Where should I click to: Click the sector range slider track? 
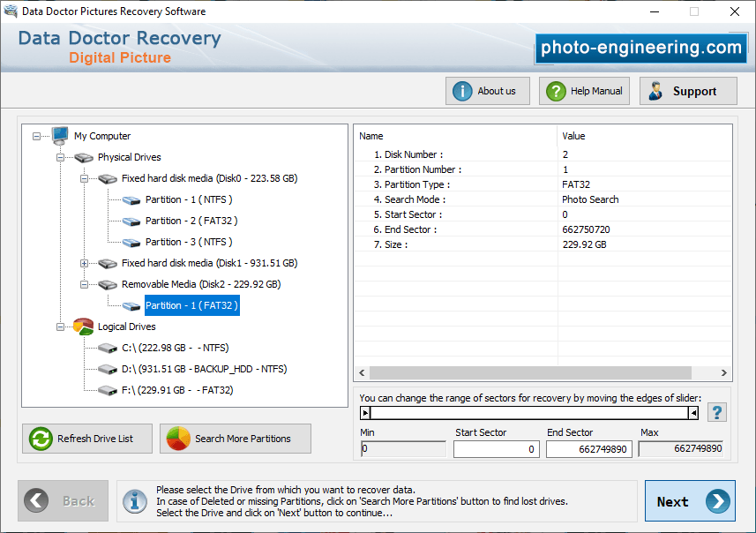[529, 413]
